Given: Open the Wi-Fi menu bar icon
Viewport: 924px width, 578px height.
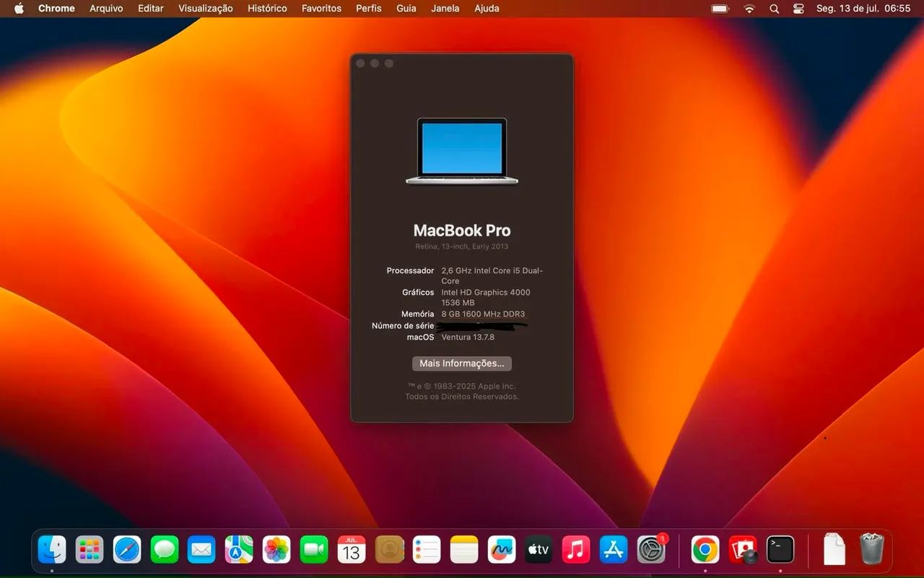Looking at the screenshot, I should tap(749, 9).
